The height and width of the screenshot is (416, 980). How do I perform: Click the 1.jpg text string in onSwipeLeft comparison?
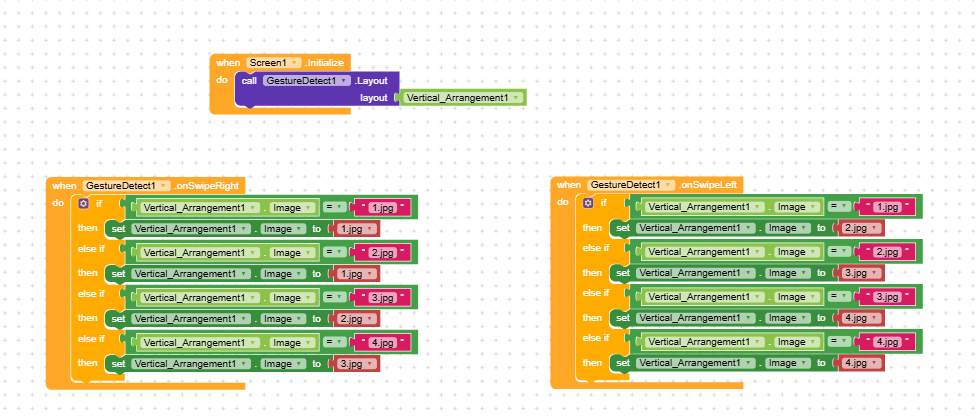(888, 207)
